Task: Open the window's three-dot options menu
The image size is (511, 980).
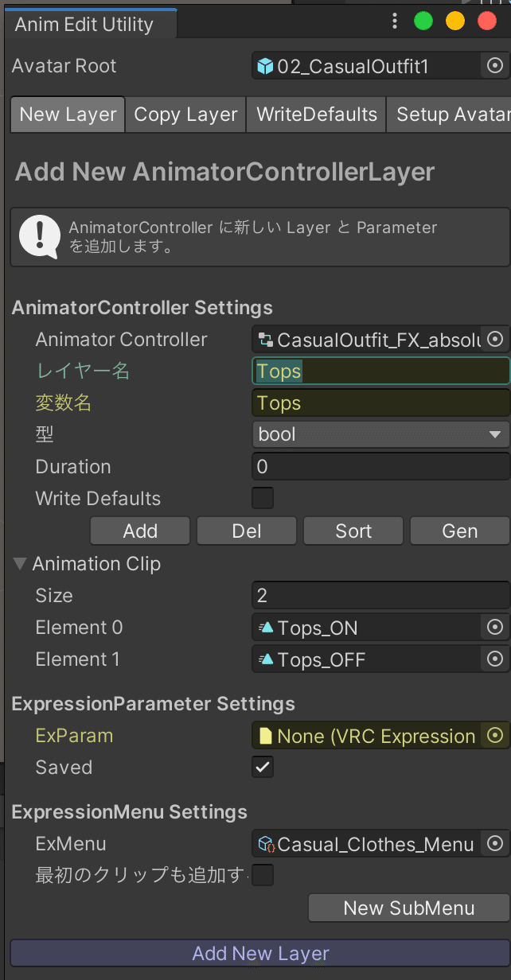Action: [x=395, y=21]
